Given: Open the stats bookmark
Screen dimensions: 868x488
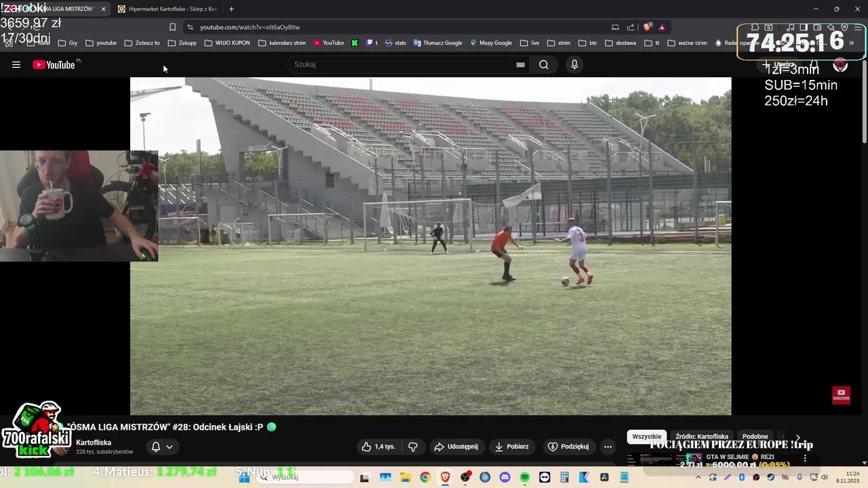Looking at the screenshot, I should coord(396,43).
